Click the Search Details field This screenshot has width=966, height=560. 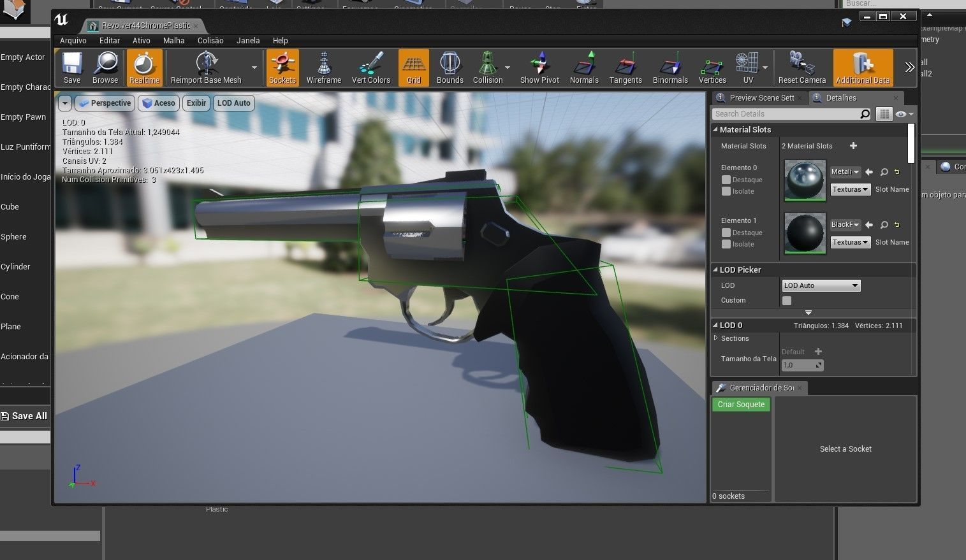[x=791, y=114]
